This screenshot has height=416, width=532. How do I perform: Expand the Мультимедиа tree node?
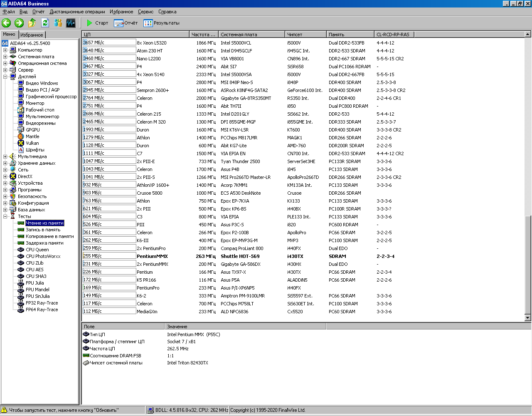coord(5,156)
